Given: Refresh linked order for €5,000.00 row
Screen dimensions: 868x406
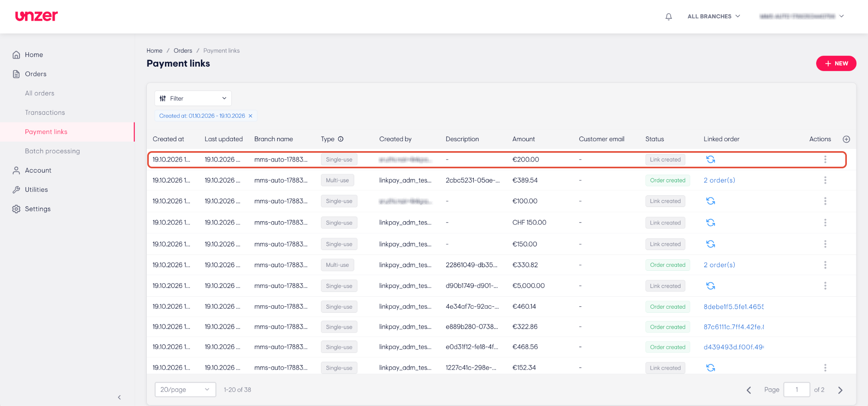Looking at the screenshot, I should click(710, 286).
